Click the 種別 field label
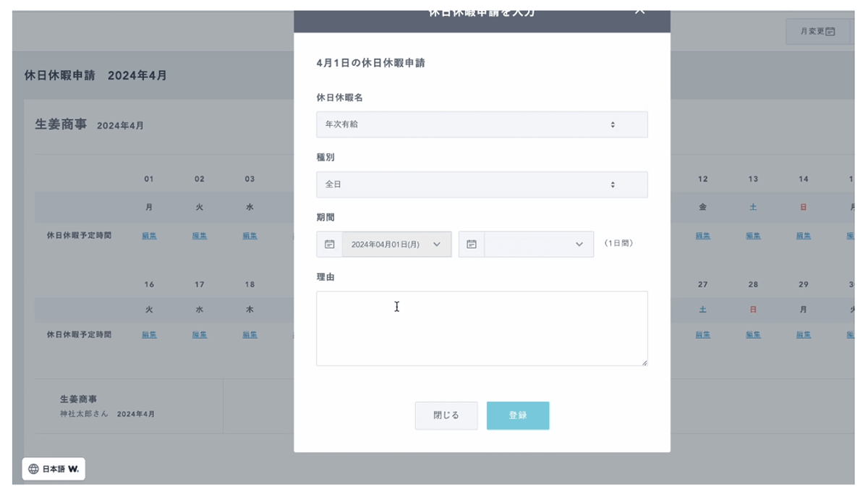 (325, 157)
